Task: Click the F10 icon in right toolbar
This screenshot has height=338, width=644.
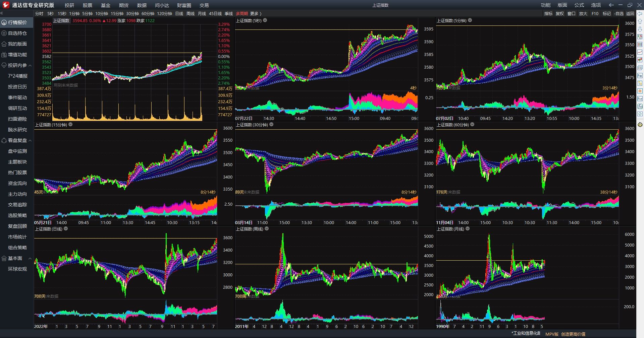Action: [640, 75]
